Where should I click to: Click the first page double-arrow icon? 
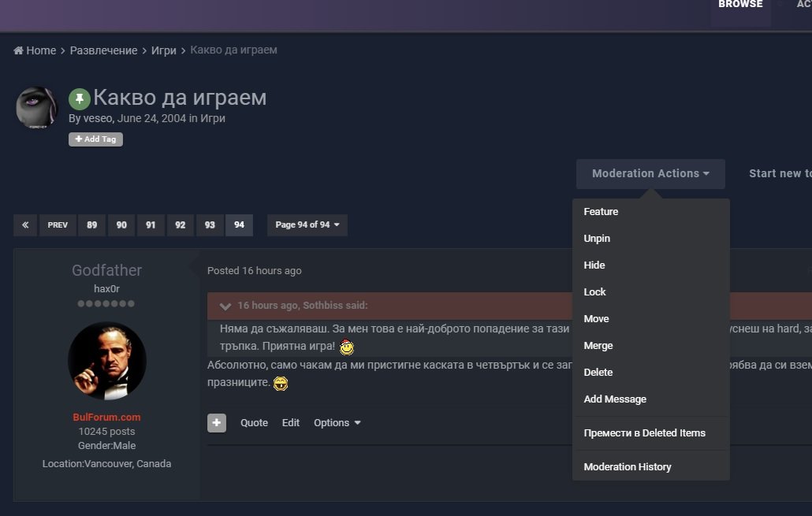[24, 225]
